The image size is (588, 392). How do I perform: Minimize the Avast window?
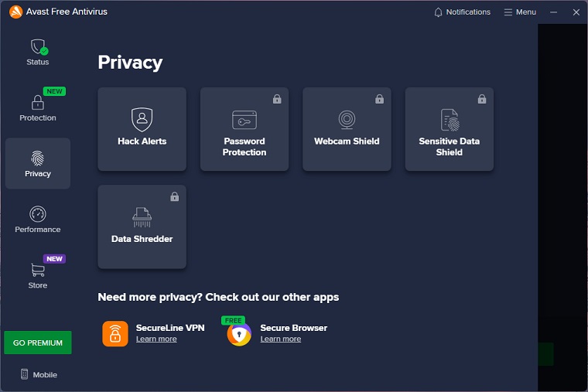coord(553,12)
